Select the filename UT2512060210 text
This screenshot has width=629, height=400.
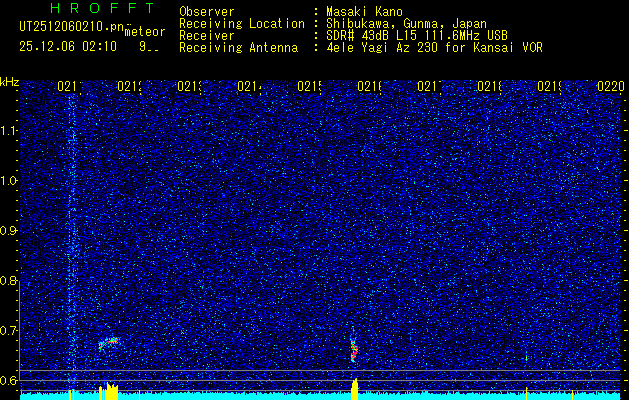point(71,27)
